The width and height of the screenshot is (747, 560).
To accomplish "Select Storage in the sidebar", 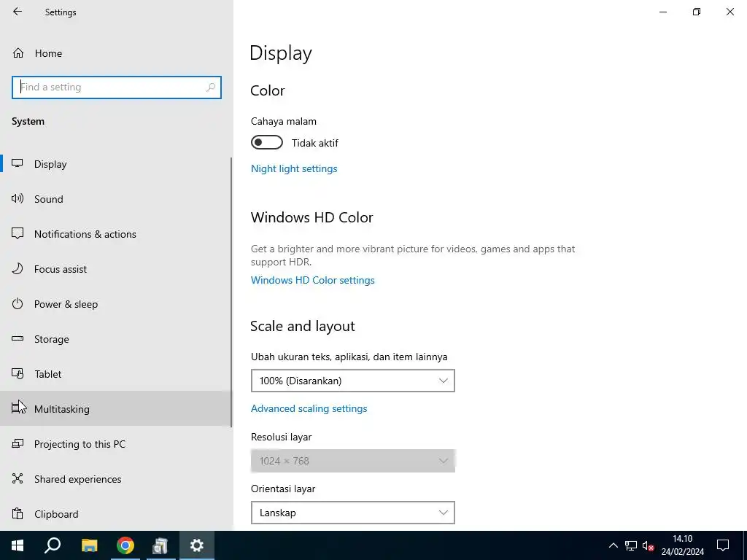I will click(x=115, y=339).
